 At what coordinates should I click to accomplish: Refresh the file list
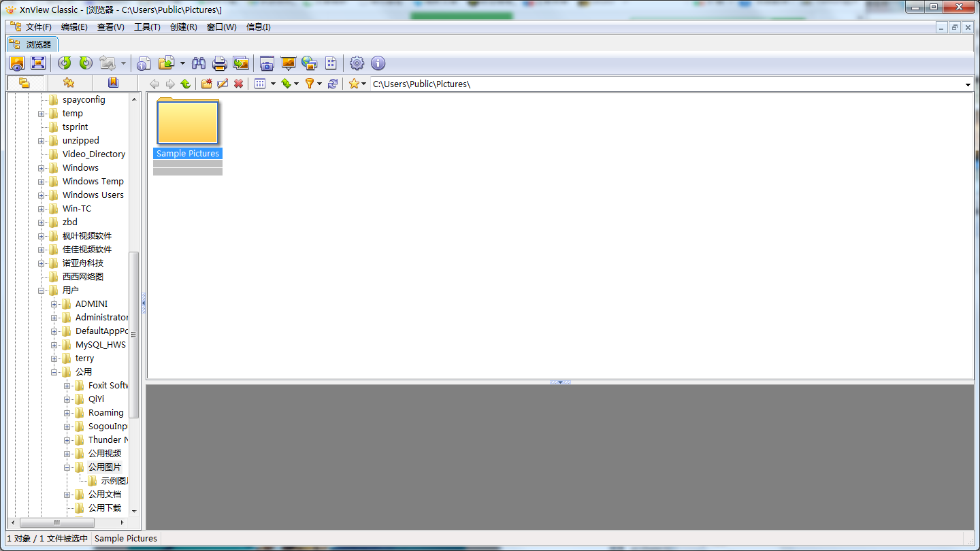pyautogui.click(x=331, y=83)
